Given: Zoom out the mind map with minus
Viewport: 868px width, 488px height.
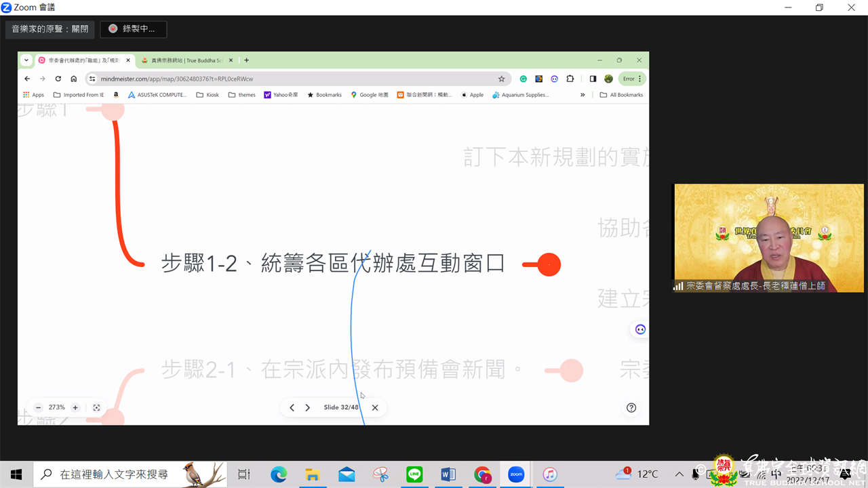Looking at the screenshot, I should pos(39,407).
